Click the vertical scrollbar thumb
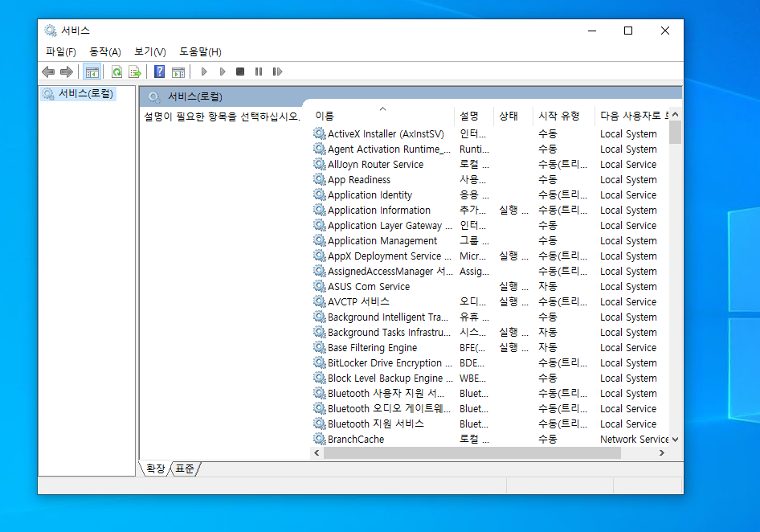This screenshot has width=760, height=532. [x=675, y=133]
